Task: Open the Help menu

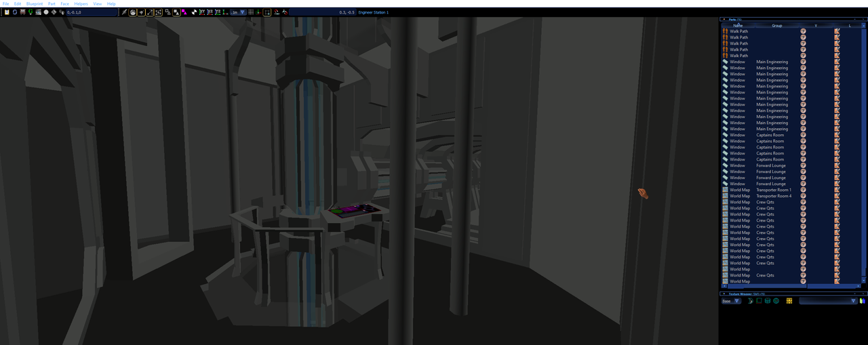Action: coord(111,3)
